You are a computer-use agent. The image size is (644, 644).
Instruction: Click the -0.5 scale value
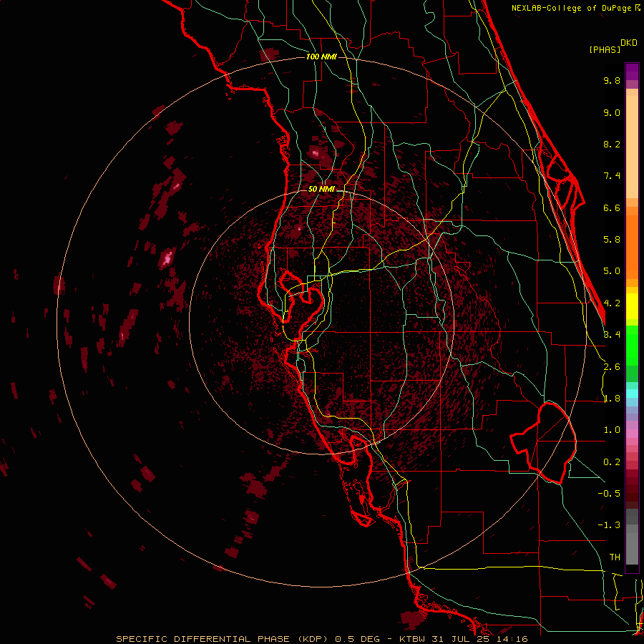point(609,494)
